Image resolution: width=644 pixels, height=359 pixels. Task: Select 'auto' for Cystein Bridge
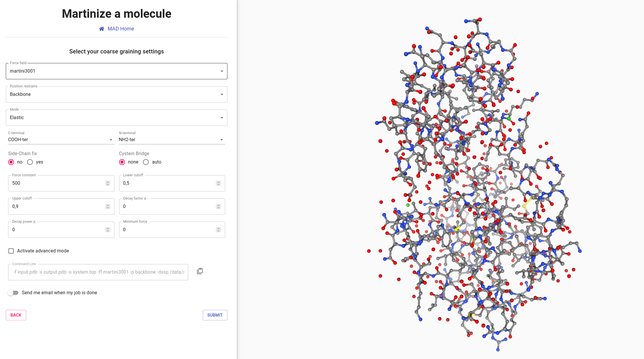click(x=146, y=162)
